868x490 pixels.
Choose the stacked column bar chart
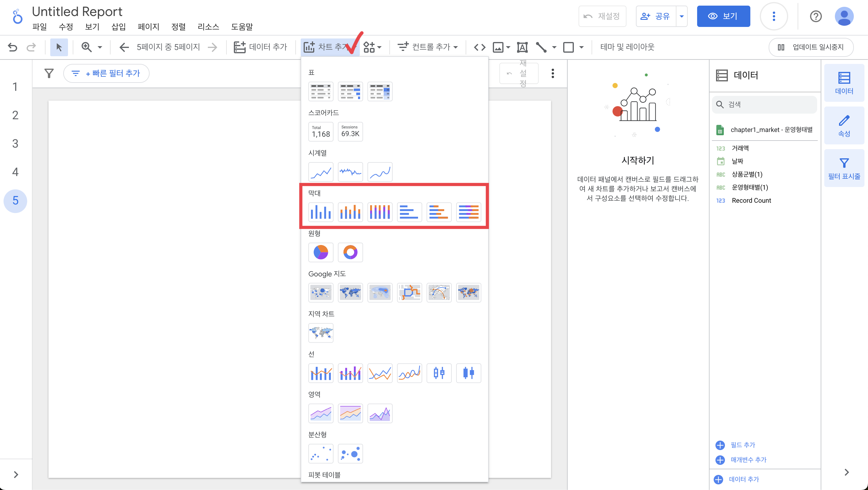point(350,212)
